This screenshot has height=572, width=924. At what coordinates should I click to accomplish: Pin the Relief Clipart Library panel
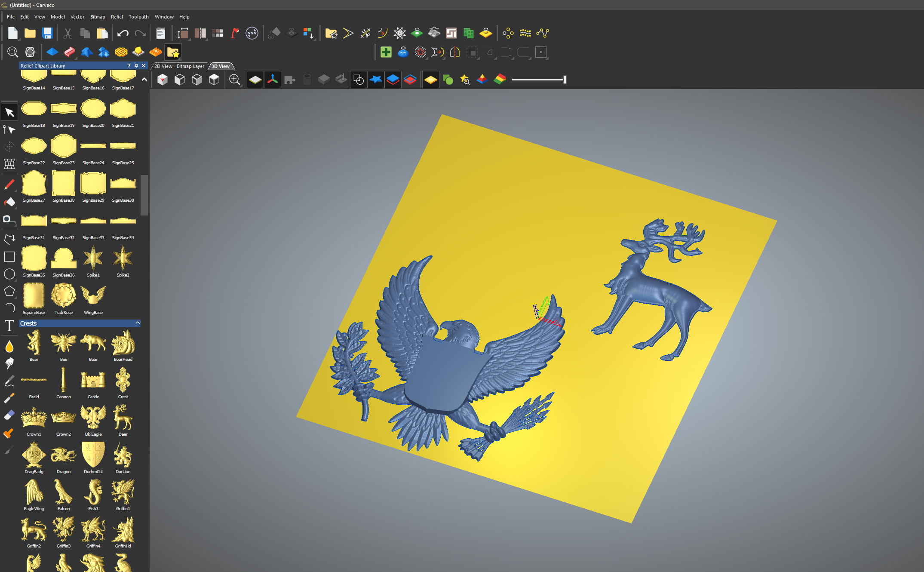click(136, 66)
